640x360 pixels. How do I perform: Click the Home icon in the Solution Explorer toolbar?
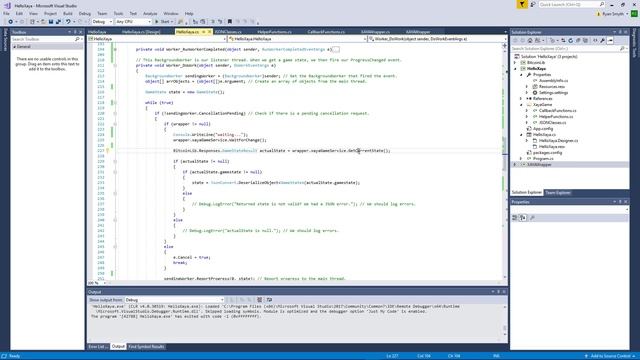click(x=530, y=40)
